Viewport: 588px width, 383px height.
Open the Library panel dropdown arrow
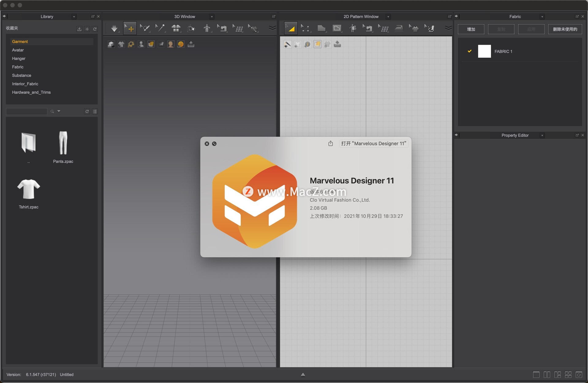74,17
